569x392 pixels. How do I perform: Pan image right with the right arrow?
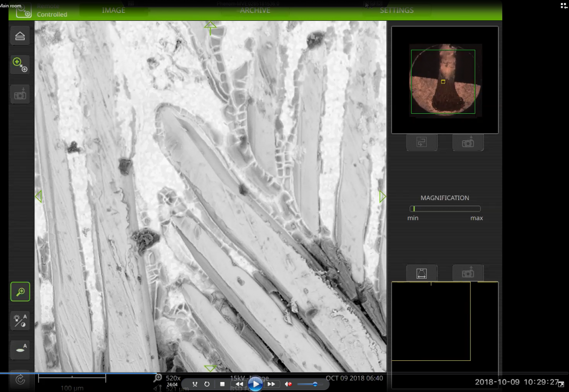click(x=383, y=196)
